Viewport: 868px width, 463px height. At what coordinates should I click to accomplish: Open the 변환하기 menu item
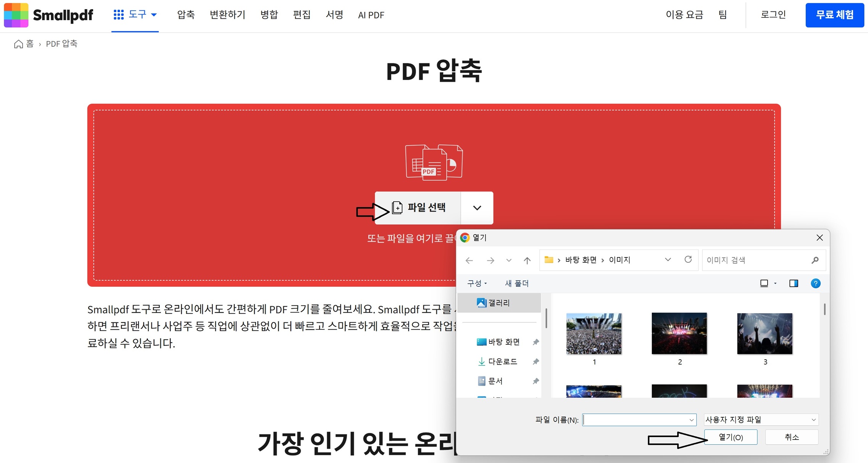pyautogui.click(x=227, y=15)
